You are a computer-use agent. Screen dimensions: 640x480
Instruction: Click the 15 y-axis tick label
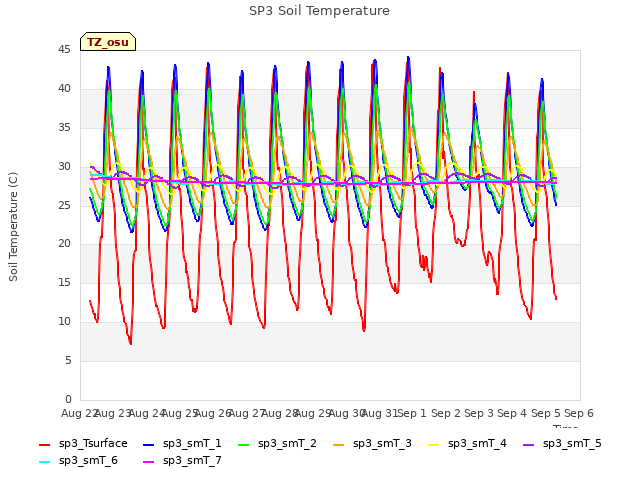pos(64,282)
